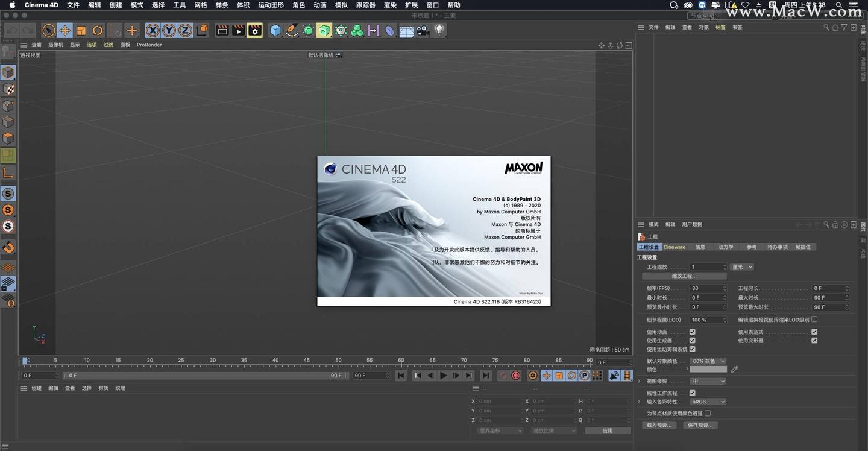
Task: Toggle Z axis lock
Action: (185, 30)
